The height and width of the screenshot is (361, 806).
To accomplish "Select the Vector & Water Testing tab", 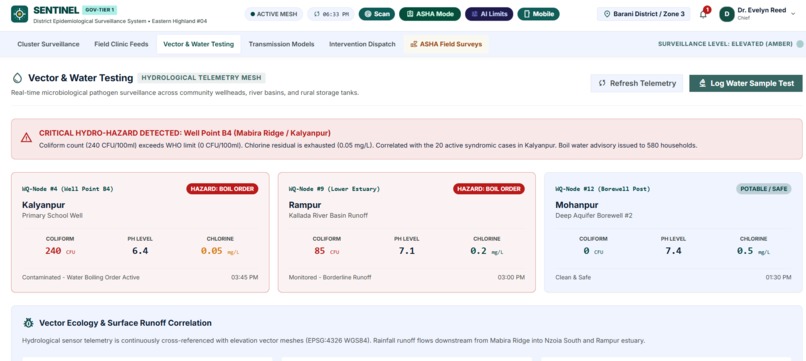I will 198,44.
